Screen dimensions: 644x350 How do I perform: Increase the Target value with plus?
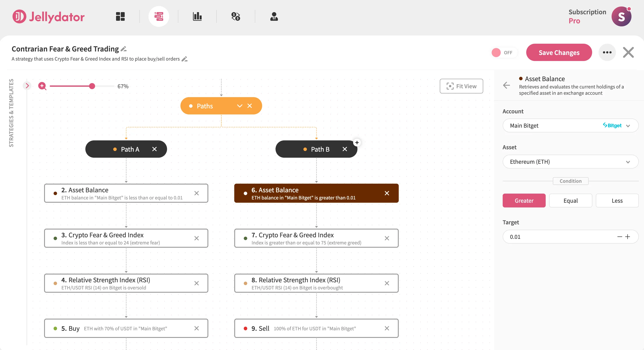[x=628, y=237]
